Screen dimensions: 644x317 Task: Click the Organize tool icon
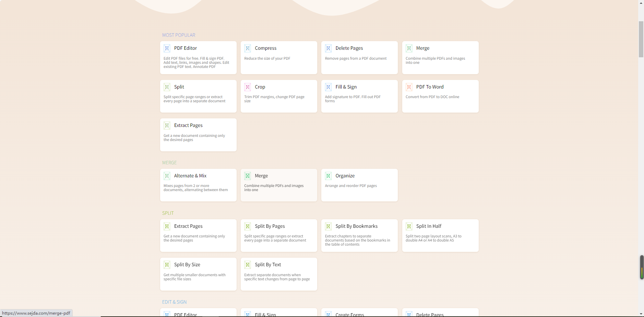click(x=329, y=176)
